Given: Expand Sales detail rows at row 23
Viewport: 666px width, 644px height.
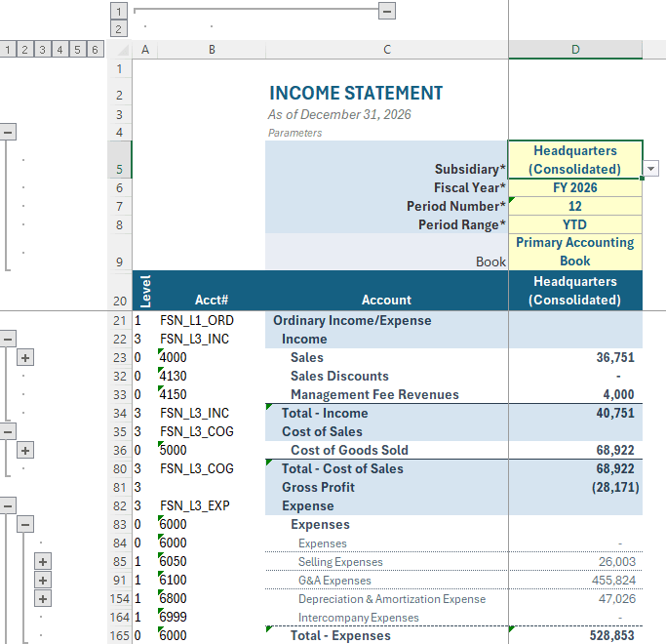Looking at the screenshot, I should pyautogui.click(x=25, y=358).
